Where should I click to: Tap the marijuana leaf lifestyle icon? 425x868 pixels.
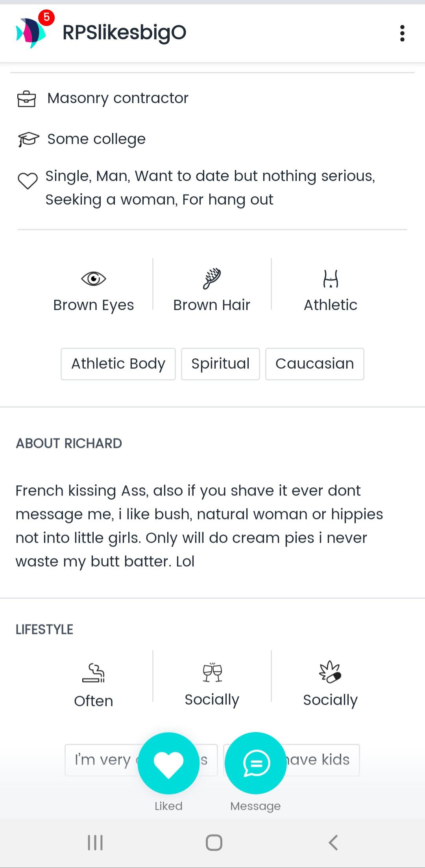(330, 672)
